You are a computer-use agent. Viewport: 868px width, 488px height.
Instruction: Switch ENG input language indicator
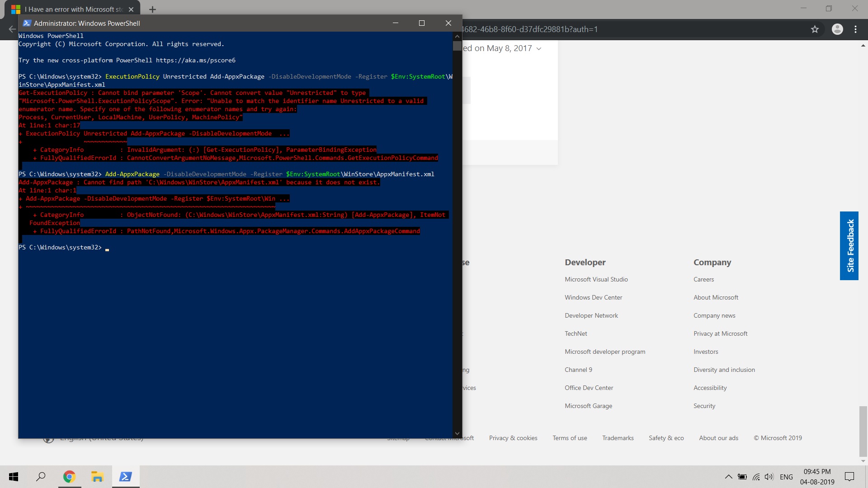coord(786,477)
